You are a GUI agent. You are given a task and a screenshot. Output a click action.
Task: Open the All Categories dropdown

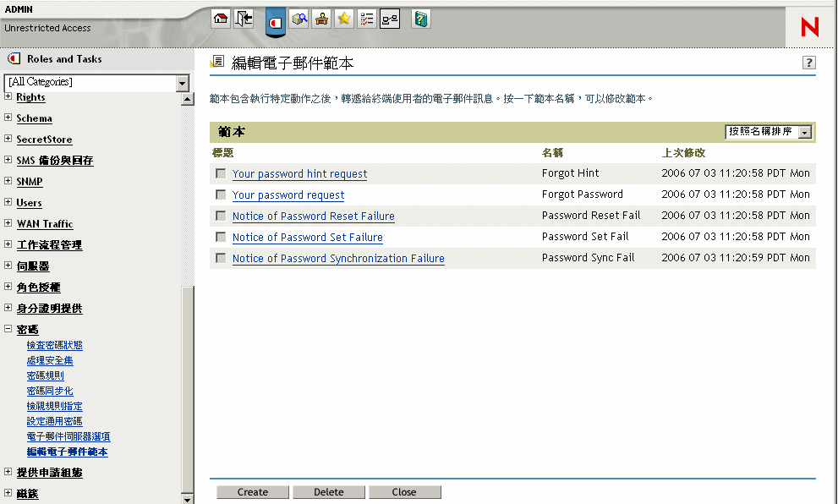pyautogui.click(x=180, y=82)
